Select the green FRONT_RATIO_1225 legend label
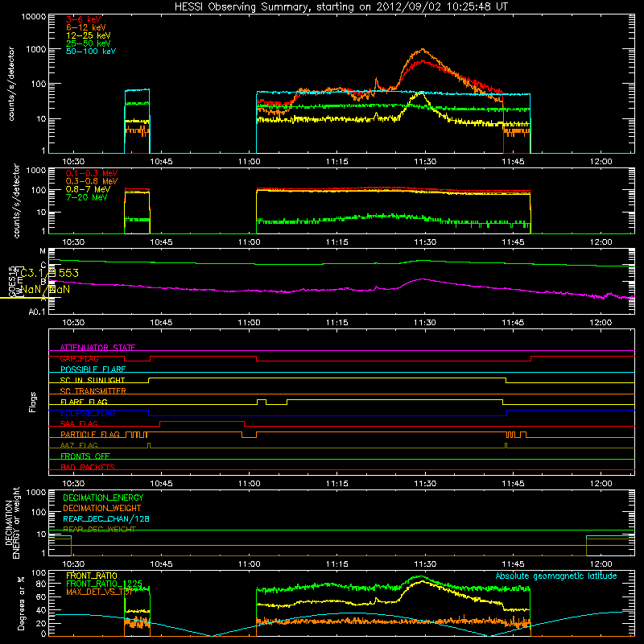 pyautogui.click(x=104, y=584)
